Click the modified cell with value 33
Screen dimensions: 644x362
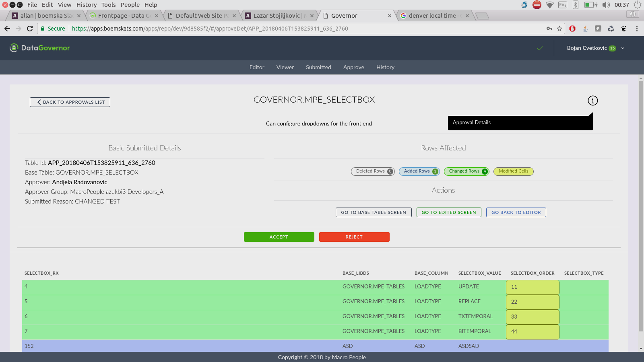[x=532, y=317]
